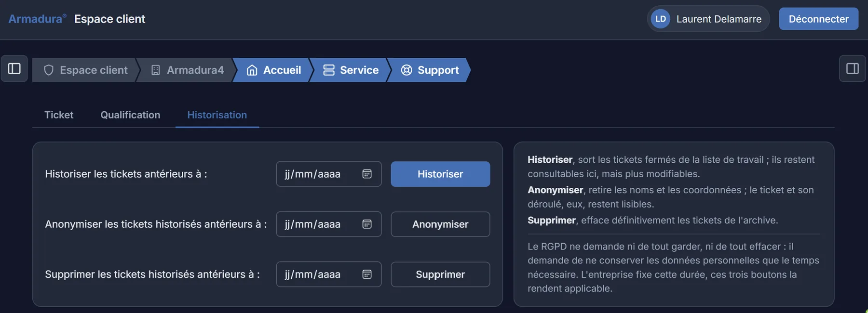The image size is (868, 313).
Task: Click bold word 'Supprimer' in help panel
Action: click(552, 220)
